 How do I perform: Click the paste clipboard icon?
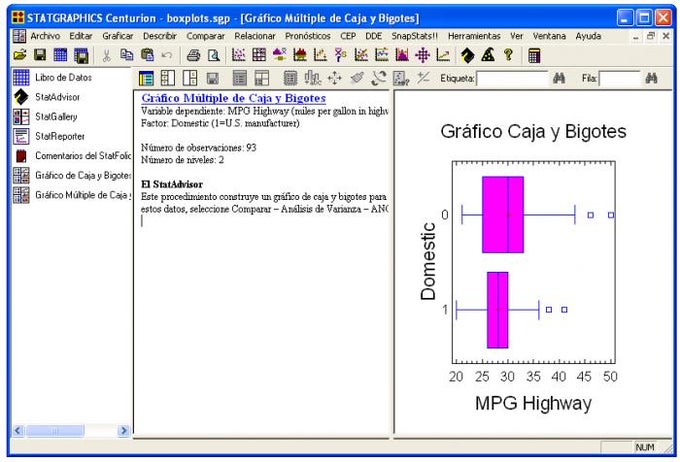pos(147,55)
